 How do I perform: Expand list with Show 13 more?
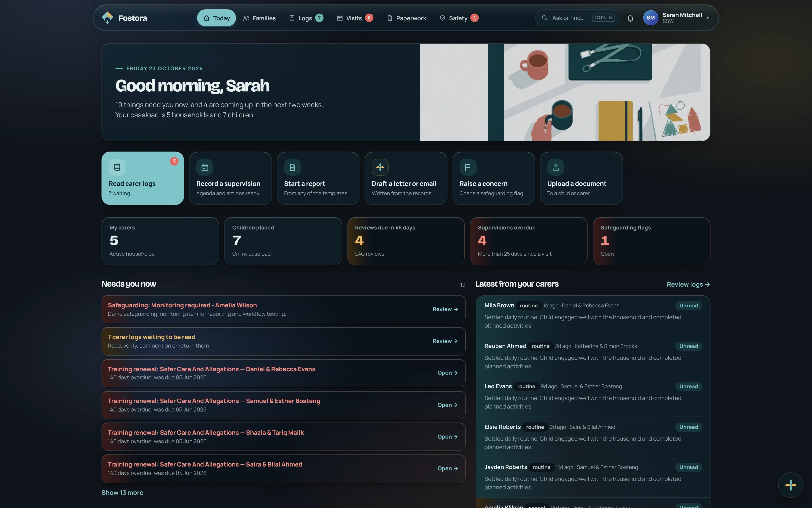tap(122, 493)
